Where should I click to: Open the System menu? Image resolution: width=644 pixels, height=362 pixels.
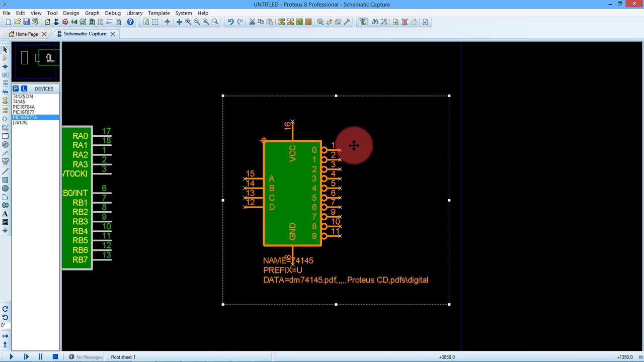coord(184,13)
